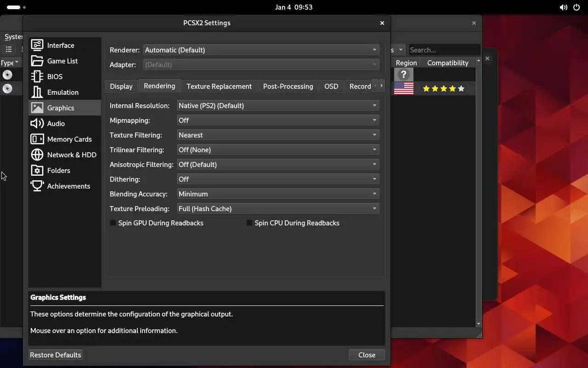Open the Memory Cards settings category
This screenshot has width=588, height=368.
coord(65,139)
